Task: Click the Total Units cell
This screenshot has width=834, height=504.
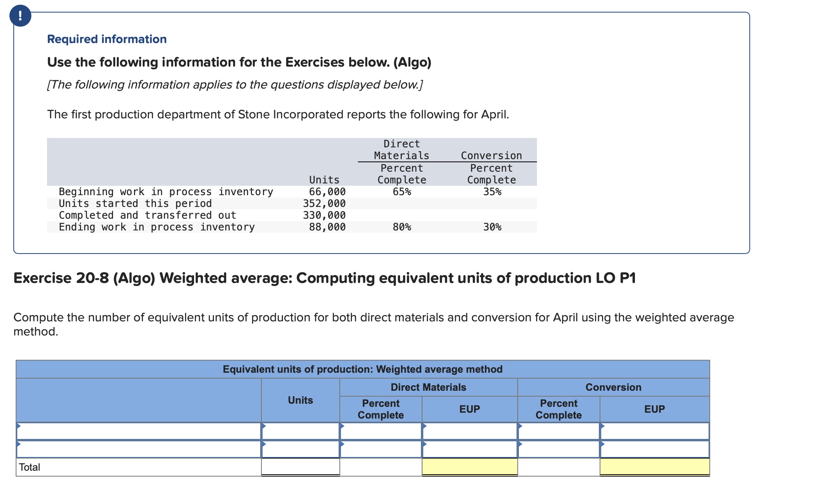Action: pos(300,467)
